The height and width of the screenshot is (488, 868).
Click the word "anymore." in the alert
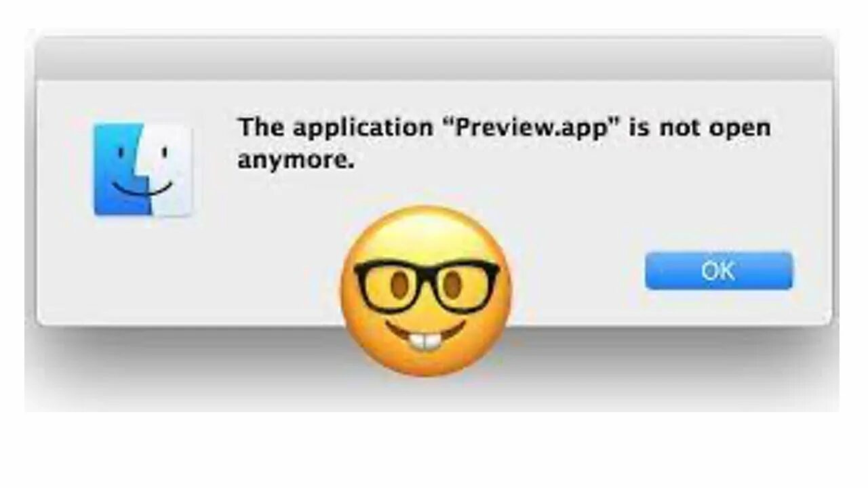pyautogui.click(x=296, y=162)
